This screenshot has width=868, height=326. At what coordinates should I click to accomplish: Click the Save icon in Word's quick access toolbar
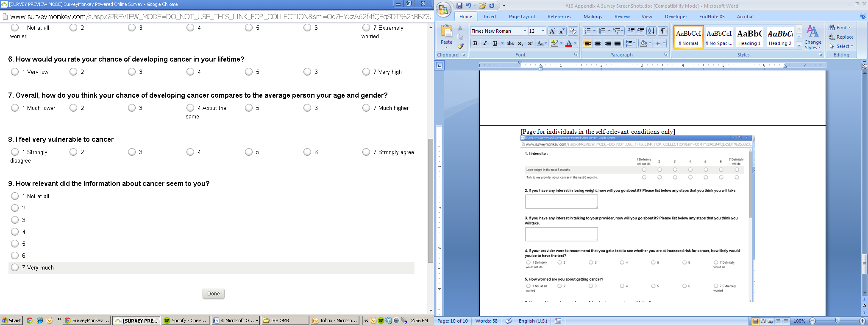459,6
